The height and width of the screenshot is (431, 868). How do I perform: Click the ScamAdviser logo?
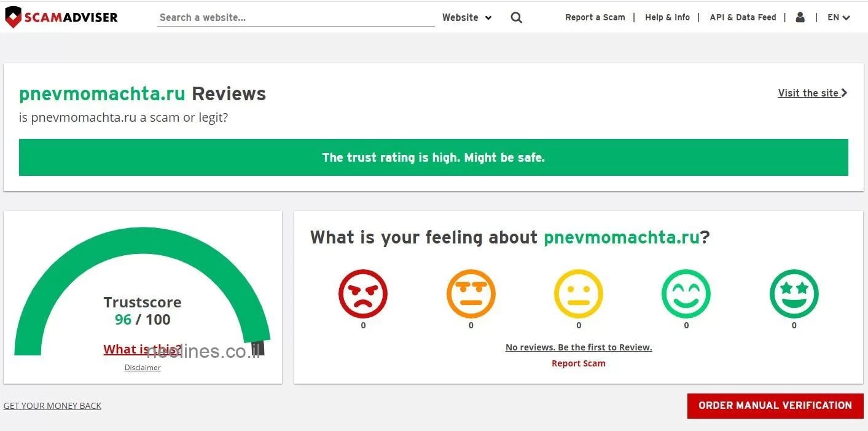(x=61, y=17)
